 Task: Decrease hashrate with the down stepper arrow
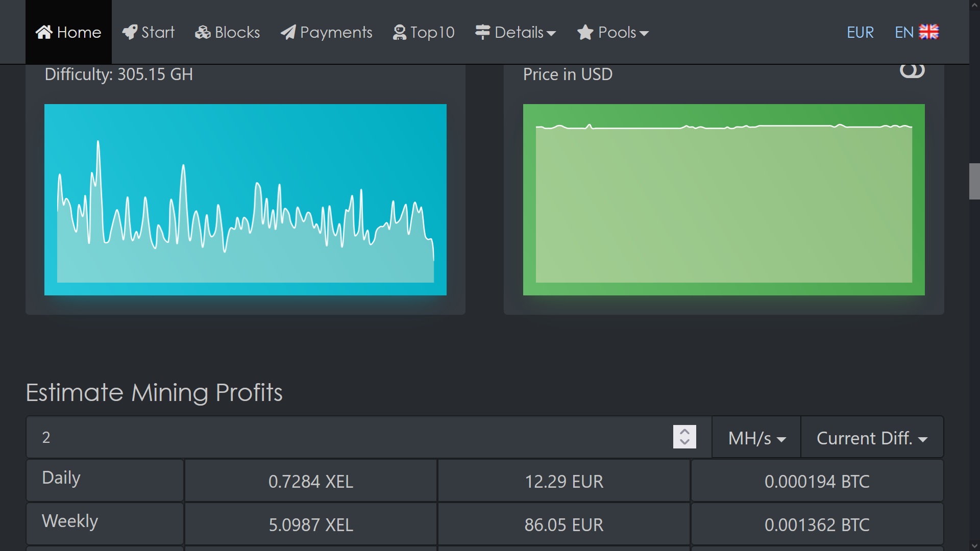point(684,442)
